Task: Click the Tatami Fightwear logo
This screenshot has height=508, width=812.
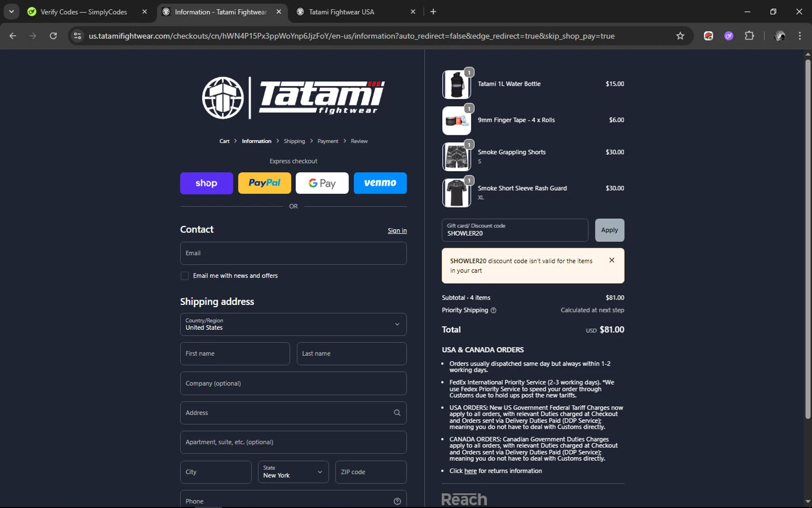Action: click(293, 97)
